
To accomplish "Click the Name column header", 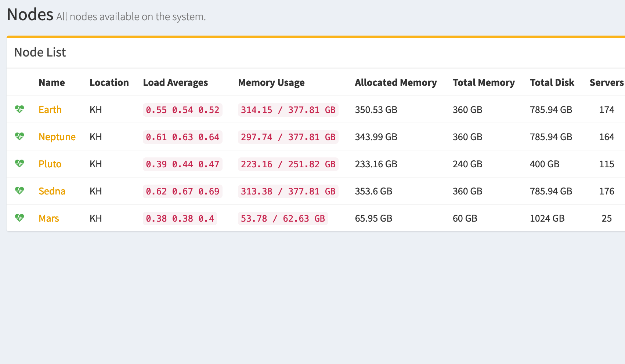I will (x=52, y=83).
